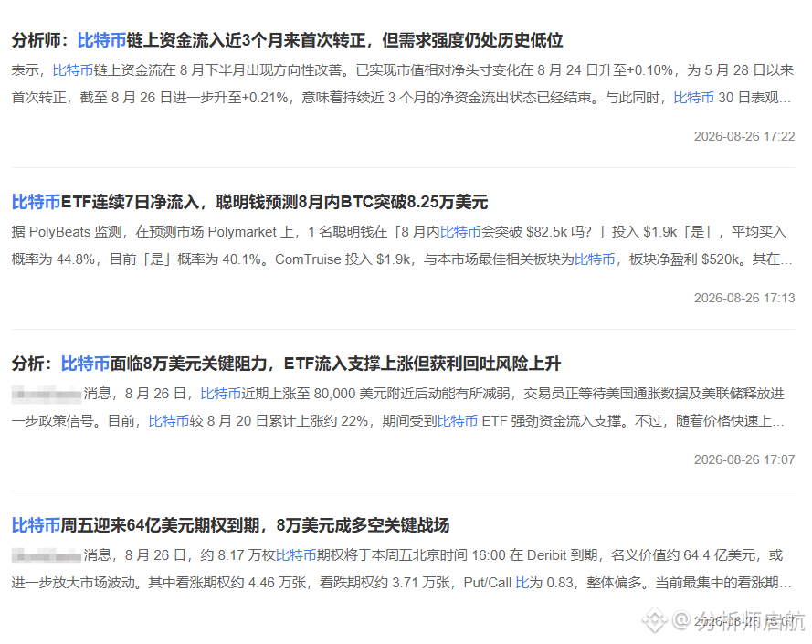This screenshot has height=644, width=812.
Task: Click 比特币 link after 表示 in first summary
Action: click(x=73, y=70)
